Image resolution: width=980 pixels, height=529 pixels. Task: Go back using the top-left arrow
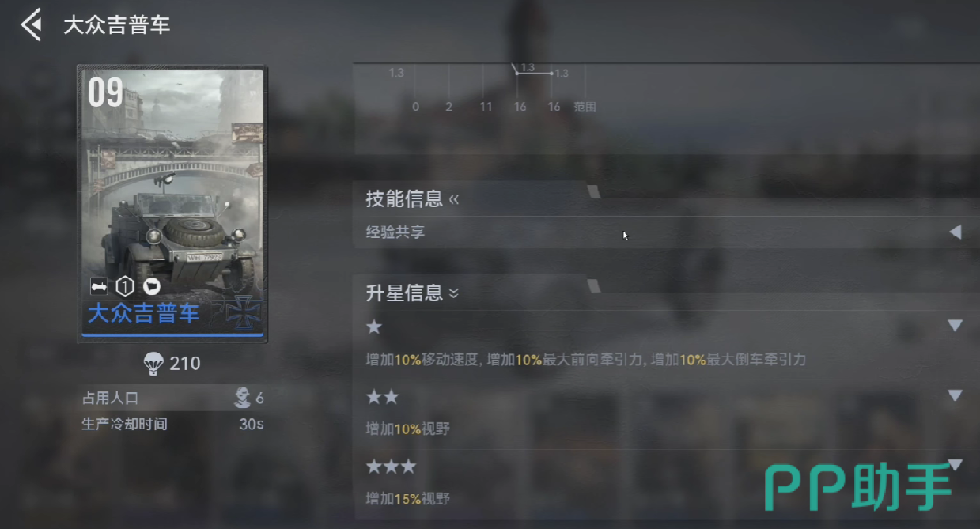(32, 25)
